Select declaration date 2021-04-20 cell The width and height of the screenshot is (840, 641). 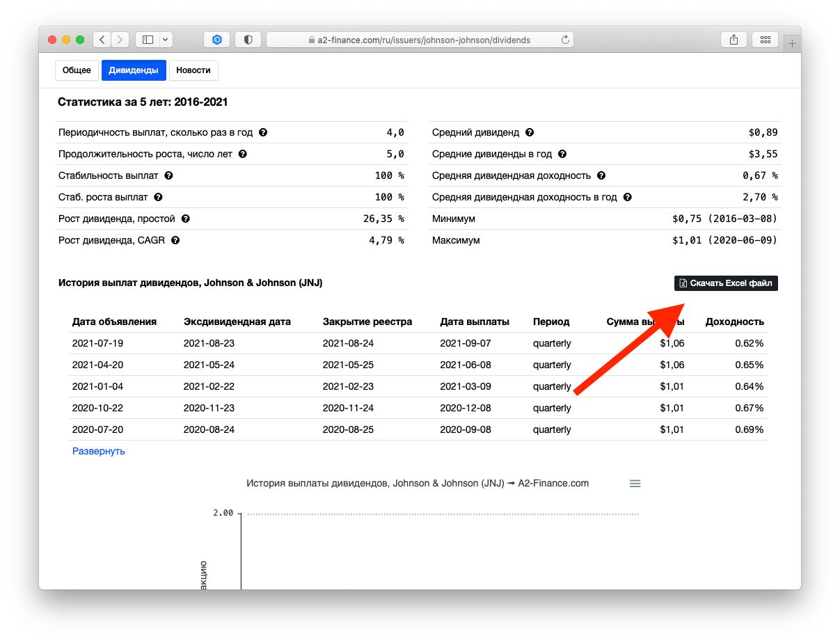coord(98,365)
